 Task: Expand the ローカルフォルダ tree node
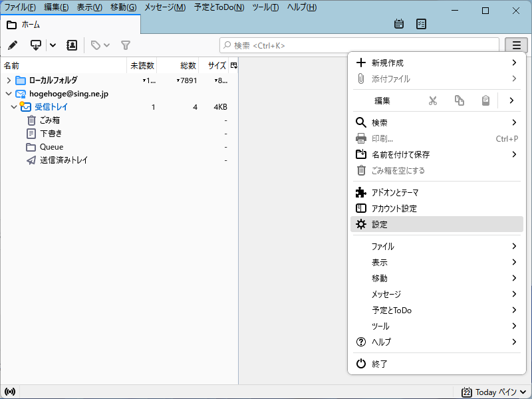[9, 80]
